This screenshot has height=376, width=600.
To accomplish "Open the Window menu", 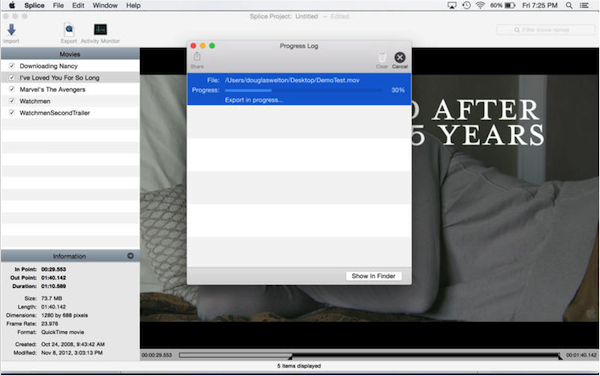I will 105,5.
